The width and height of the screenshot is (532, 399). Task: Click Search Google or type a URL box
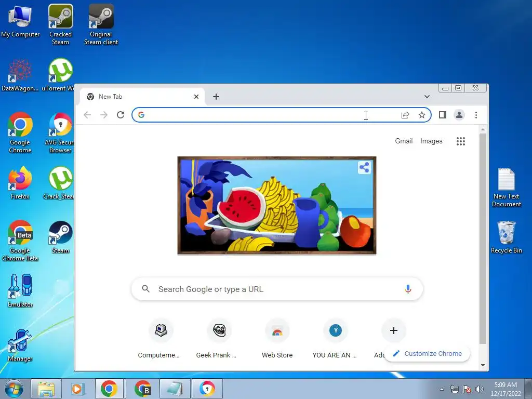[277, 289]
